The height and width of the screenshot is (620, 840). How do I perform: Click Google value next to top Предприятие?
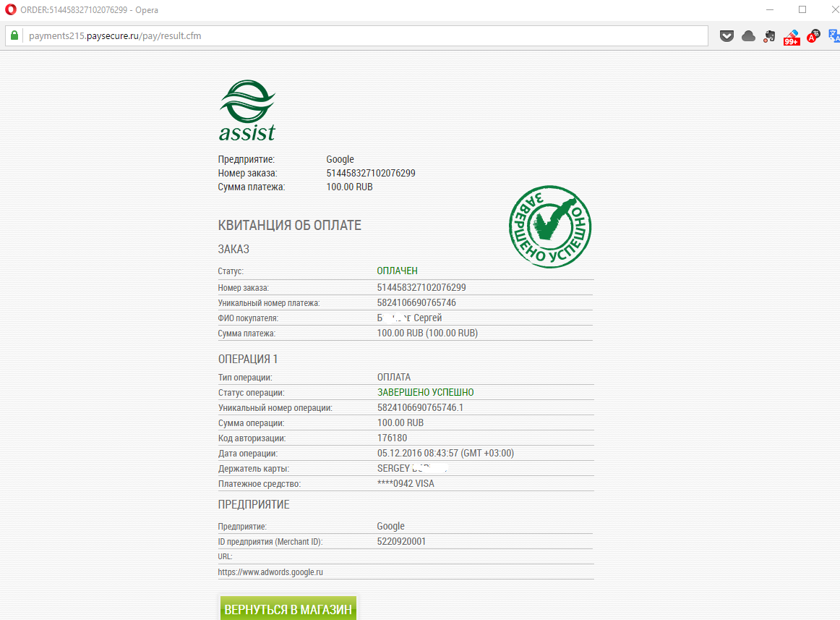340,159
